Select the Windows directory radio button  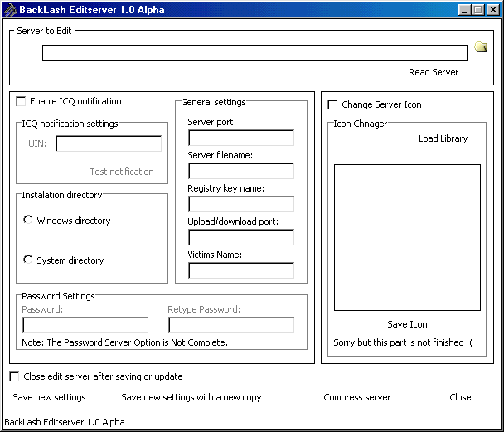coord(29,221)
